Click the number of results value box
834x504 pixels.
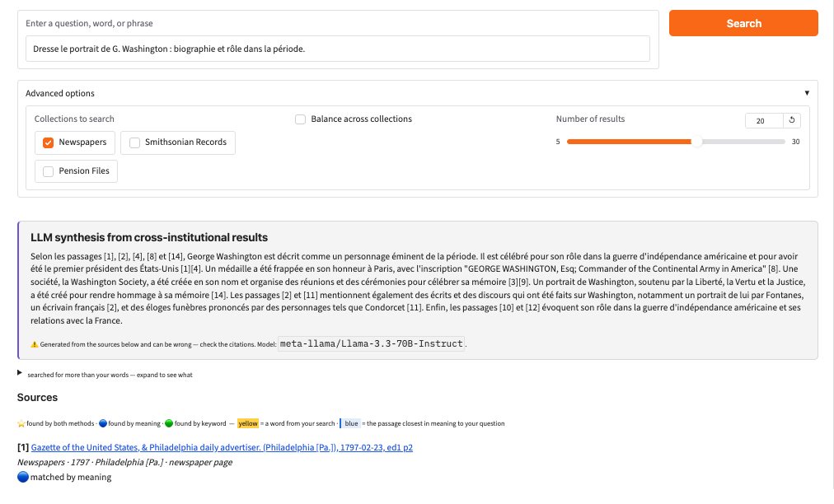(764, 121)
